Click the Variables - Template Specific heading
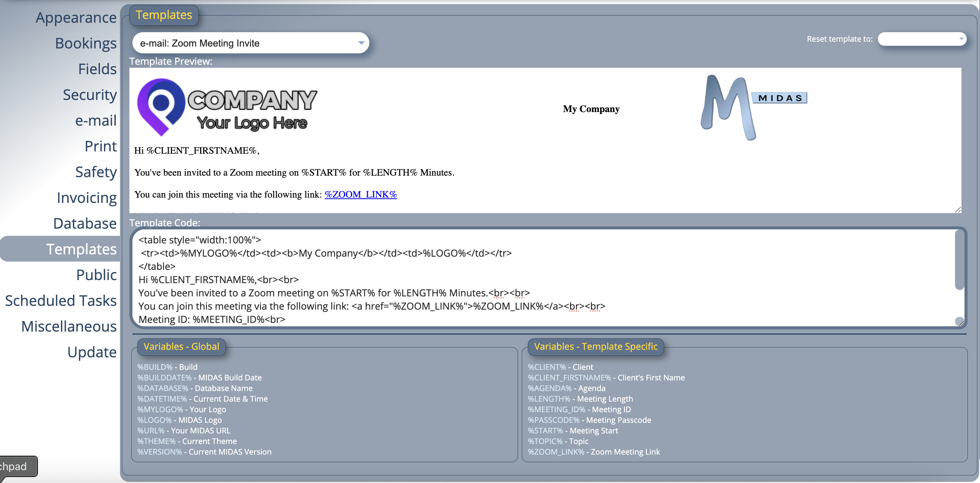This screenshot has width=980, height=483. pos(596,347)
